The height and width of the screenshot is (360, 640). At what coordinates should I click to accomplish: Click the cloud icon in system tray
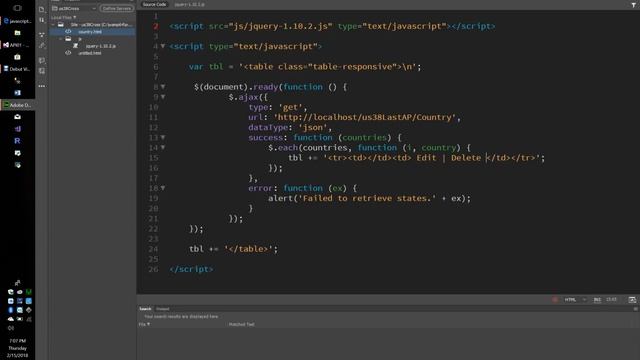pyautogui.click(x=11, y=319)
